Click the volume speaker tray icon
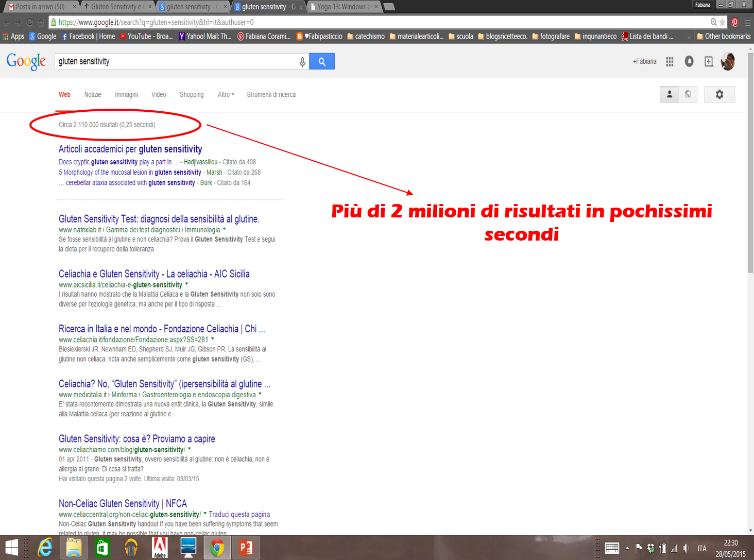Viewport: 754px width, 560px height. [686, 548]
